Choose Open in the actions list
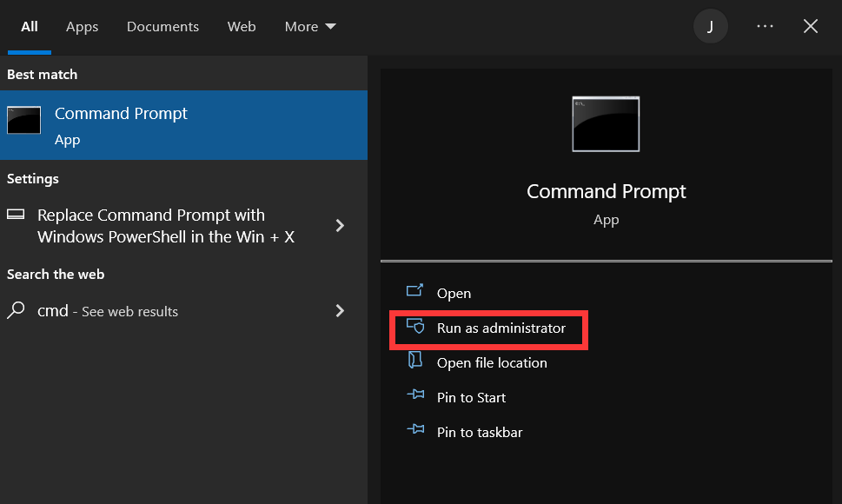Screen dimensions: 842x504 pyautogui.click(x=454, y=293)
